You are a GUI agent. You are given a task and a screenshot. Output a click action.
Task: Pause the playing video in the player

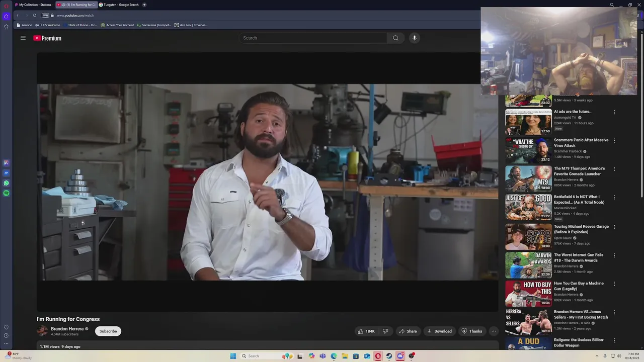coord(268,182)
